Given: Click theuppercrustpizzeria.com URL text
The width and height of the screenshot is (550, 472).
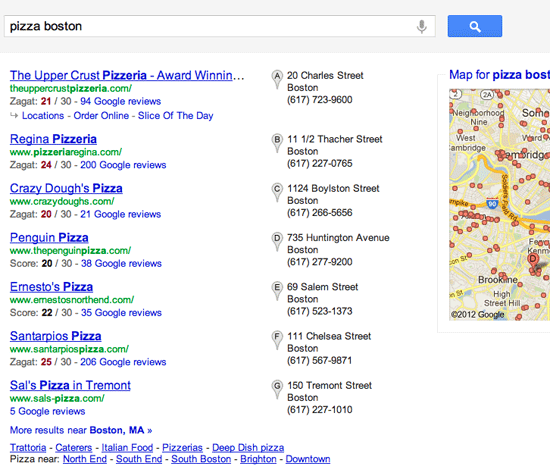Looking at the screenshot, I should (71, 88).
